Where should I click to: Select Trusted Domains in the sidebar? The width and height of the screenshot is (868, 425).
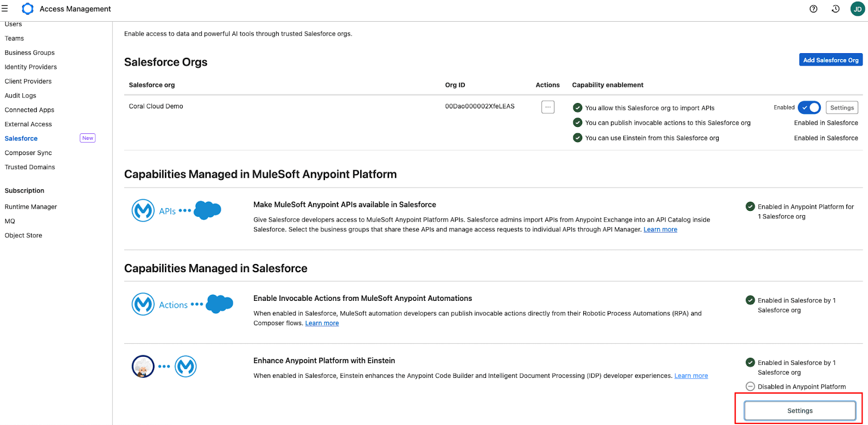tap(30, 167)
